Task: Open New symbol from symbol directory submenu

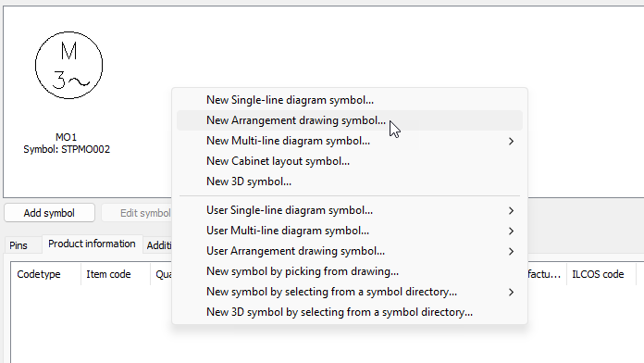Action: (350, 292)
